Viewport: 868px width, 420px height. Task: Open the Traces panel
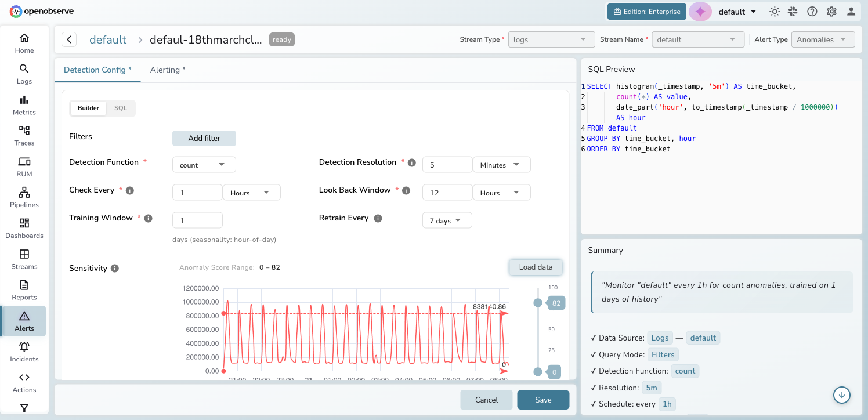pos(24,135)
